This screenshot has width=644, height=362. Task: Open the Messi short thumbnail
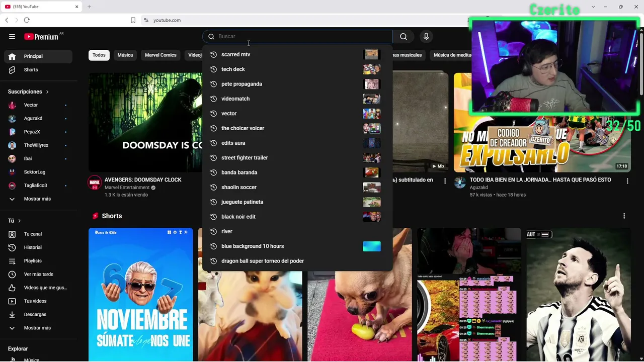tap(579, 295)
